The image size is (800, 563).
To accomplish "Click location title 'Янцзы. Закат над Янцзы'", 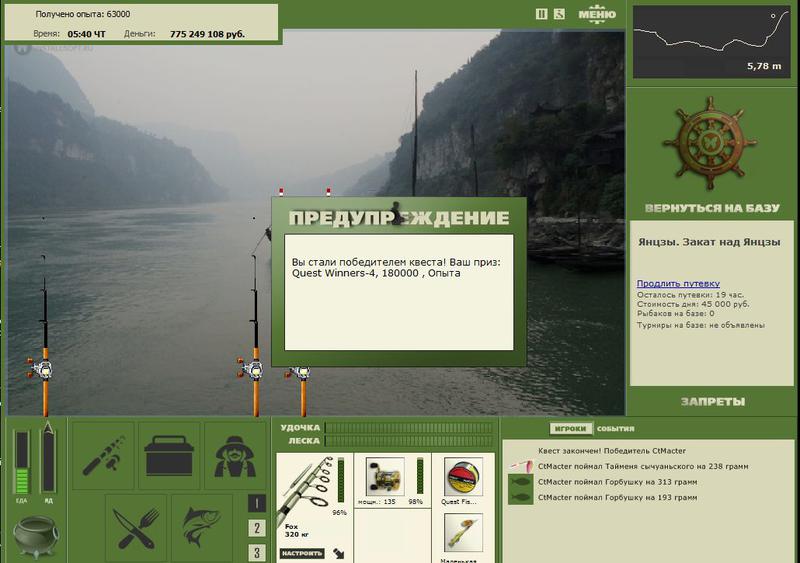I will pos(709,242).
